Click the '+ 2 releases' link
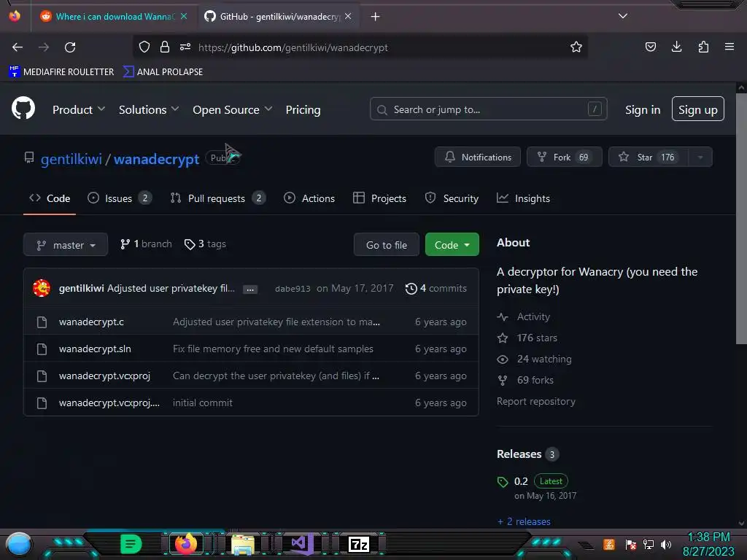Viewport: 747px width, 560px height. [x=524, y=521]
